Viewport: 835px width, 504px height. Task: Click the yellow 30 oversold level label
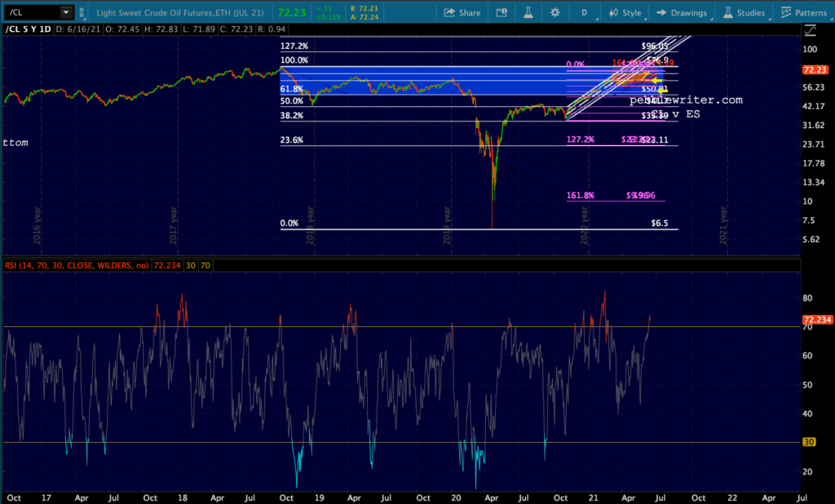coord(811,443)
